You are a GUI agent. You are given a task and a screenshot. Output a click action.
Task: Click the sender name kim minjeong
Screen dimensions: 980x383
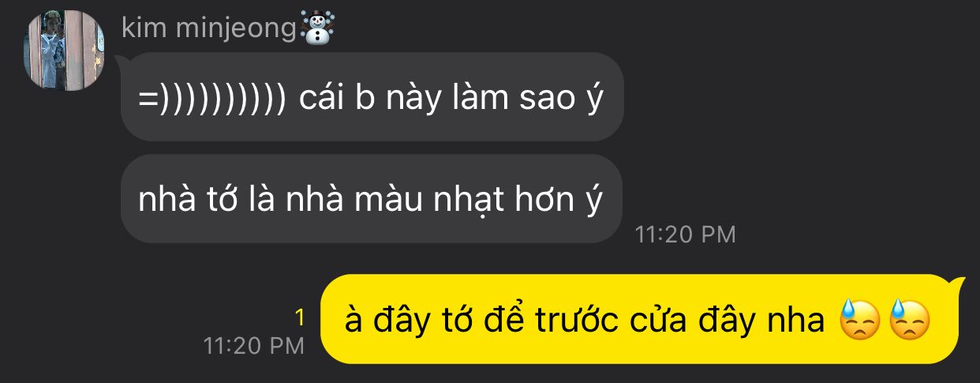211,28
